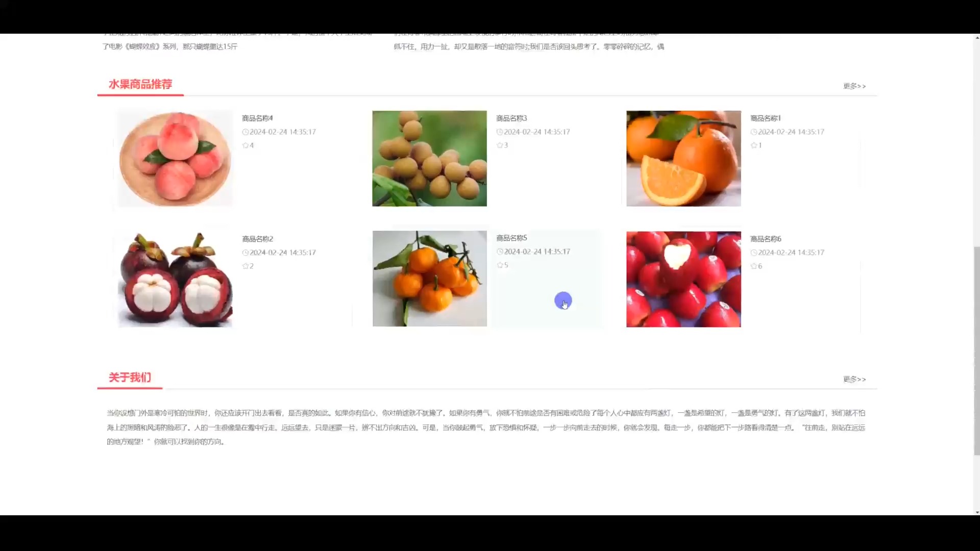
Task: Click the 商品名称1 orange product image
Action: [x=683, y=158]
